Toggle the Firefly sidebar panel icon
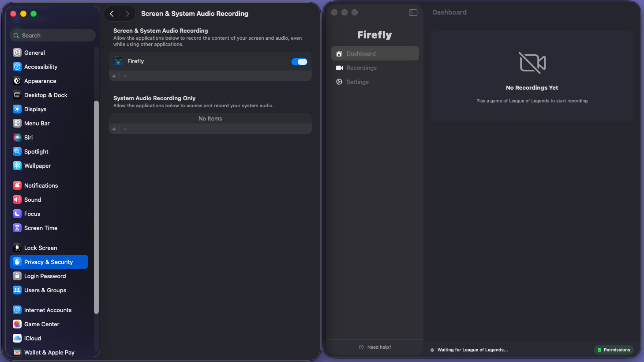 tap(413, 12)
